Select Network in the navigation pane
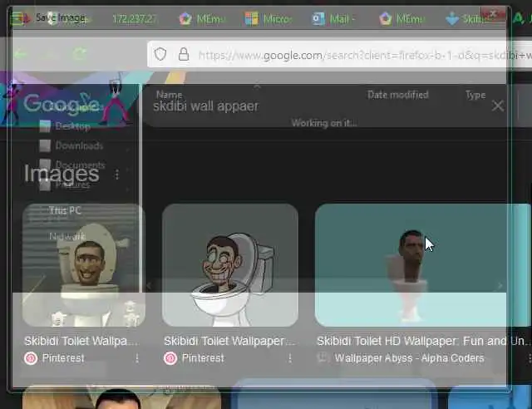 [66, 236]
